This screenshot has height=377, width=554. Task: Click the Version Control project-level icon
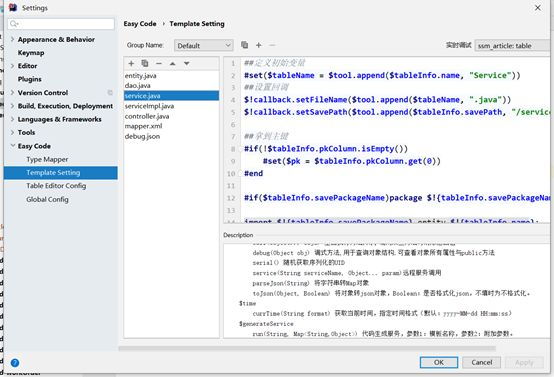coord(110,93)
